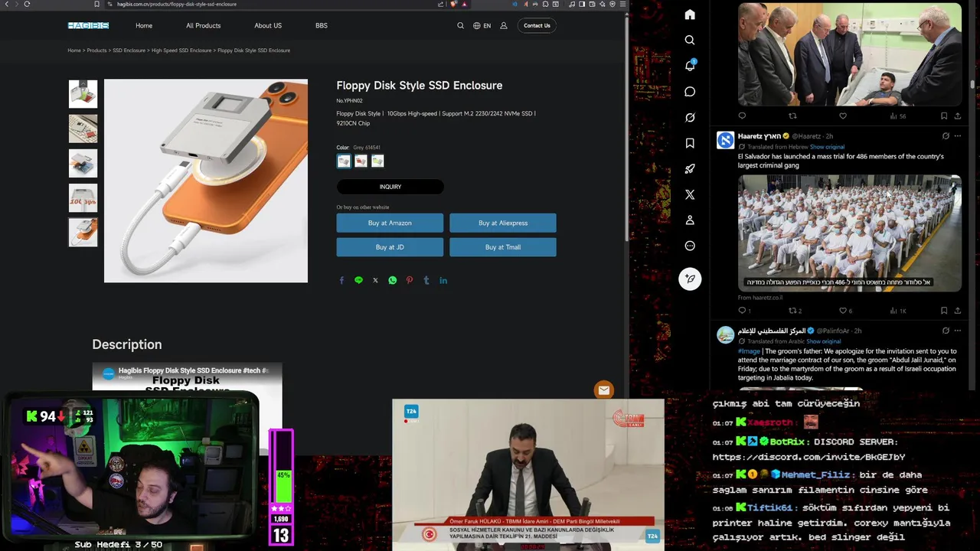Share product on LINE

(x=358, y=280)
